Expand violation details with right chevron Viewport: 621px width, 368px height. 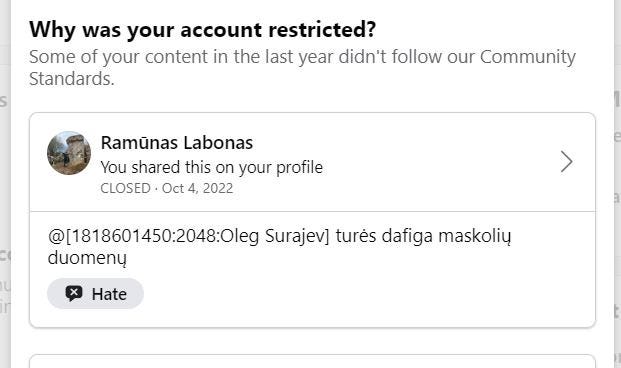pyautogui.click(x=567, y=162)
